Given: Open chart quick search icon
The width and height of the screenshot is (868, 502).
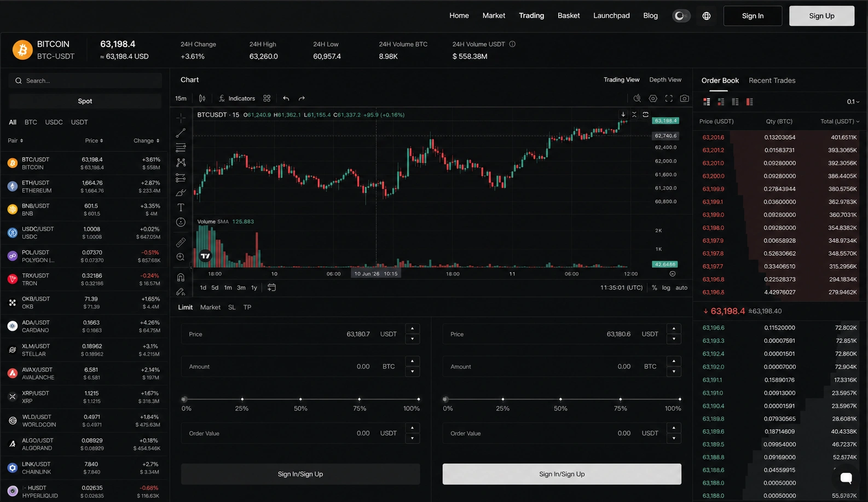Looking at the screenshot, I should point(637,99).
